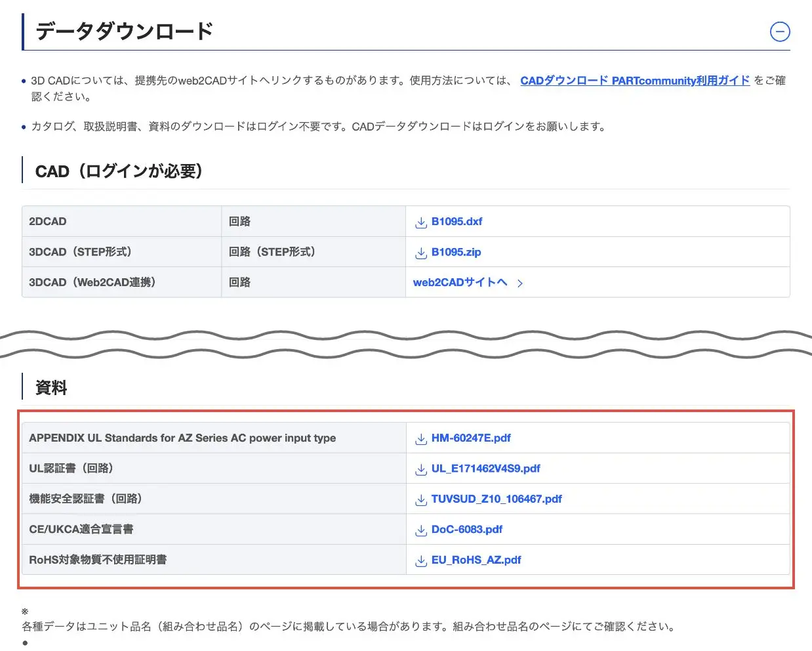Download UL_E171462V4S9.pdf
The width and height of the screenshot is (812, 651).
pos(485,469)
